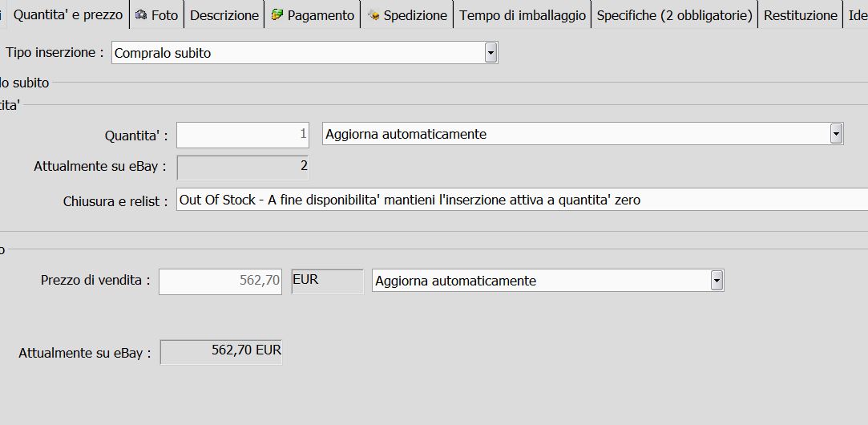The image size is (868, 425).
Task: Click the Quantita' input field
Action: click(x=243, y=134)
